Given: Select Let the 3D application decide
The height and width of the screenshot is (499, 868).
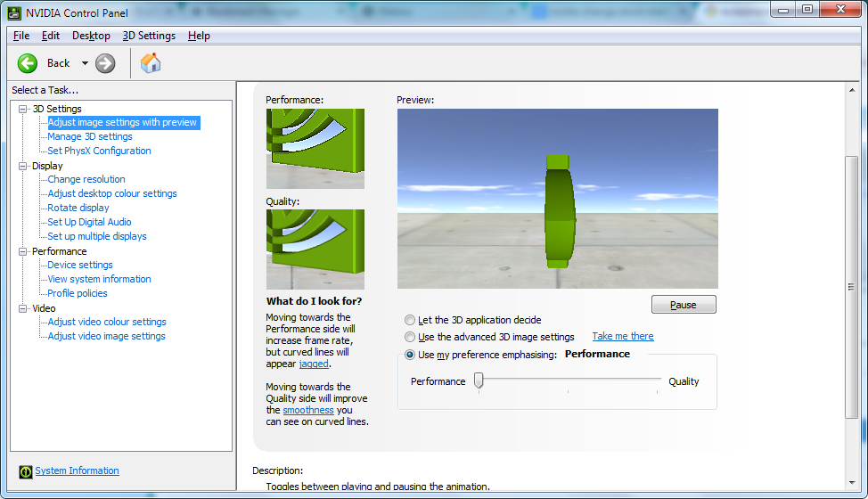Looking at the screenshot, I should point(410,320).
